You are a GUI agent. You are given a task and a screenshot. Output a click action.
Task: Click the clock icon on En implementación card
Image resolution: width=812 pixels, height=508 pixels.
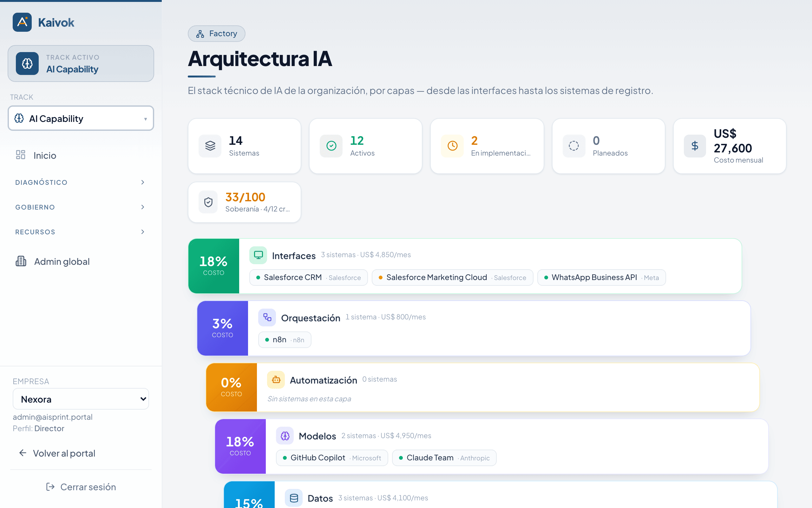point(452,146)
